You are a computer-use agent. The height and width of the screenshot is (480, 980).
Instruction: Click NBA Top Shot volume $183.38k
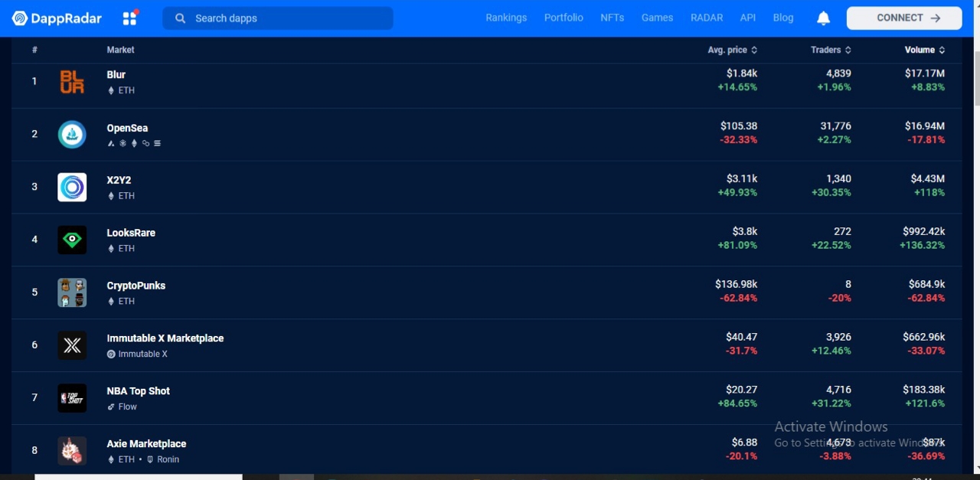pos(923,390)
